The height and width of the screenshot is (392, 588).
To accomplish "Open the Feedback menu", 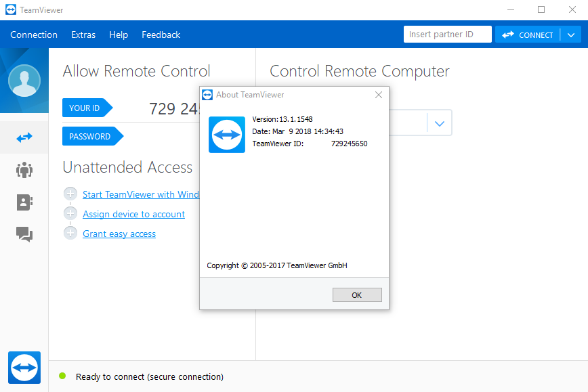I will (x=161, y=35).
